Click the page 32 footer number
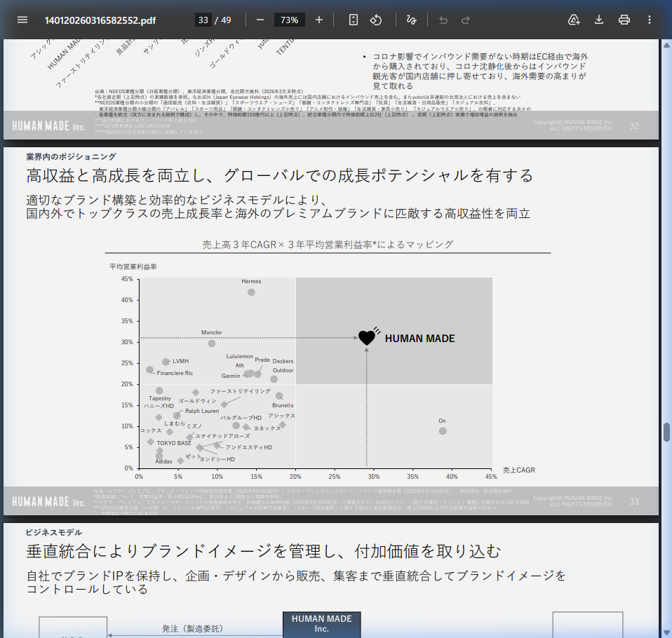The width and height of the screenshot is (672, 638). click(x=634, y=126)
